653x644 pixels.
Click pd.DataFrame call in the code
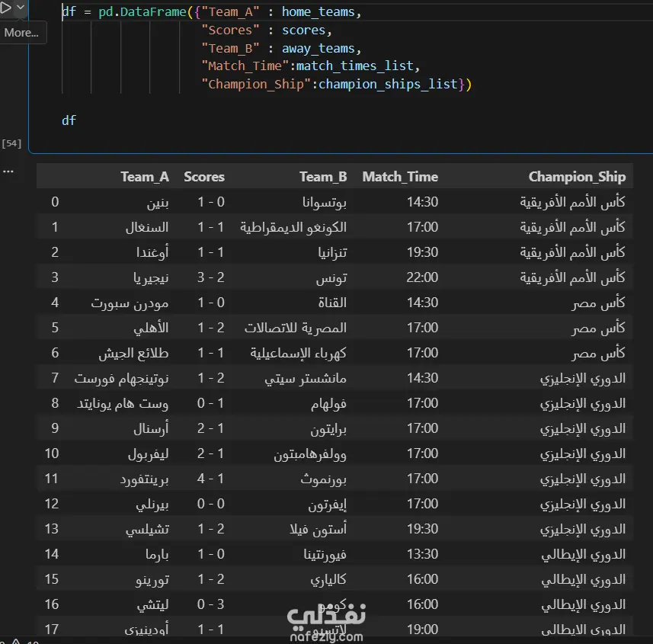pyautogui.click(x=142, y=11)
